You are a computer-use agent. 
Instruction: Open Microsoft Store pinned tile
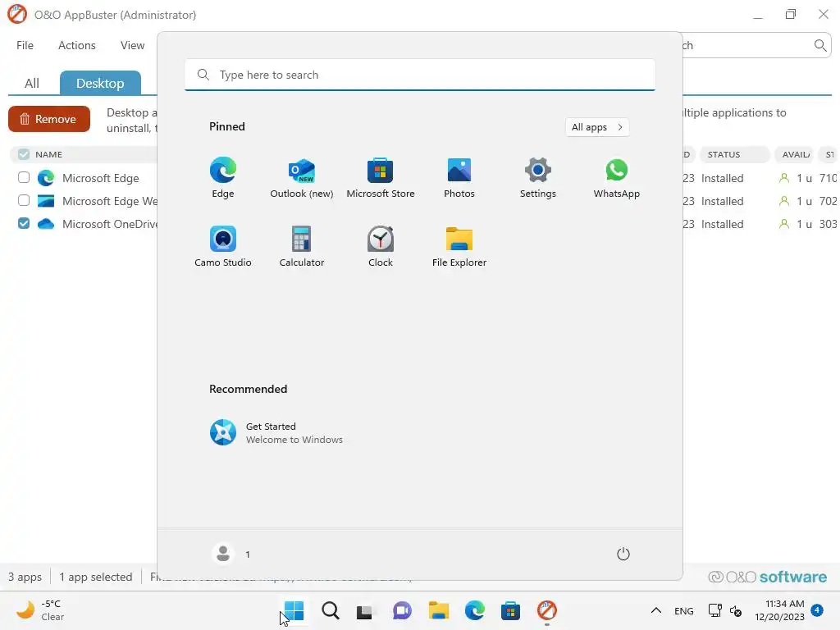pyautogui.click(x=381, y=177)
